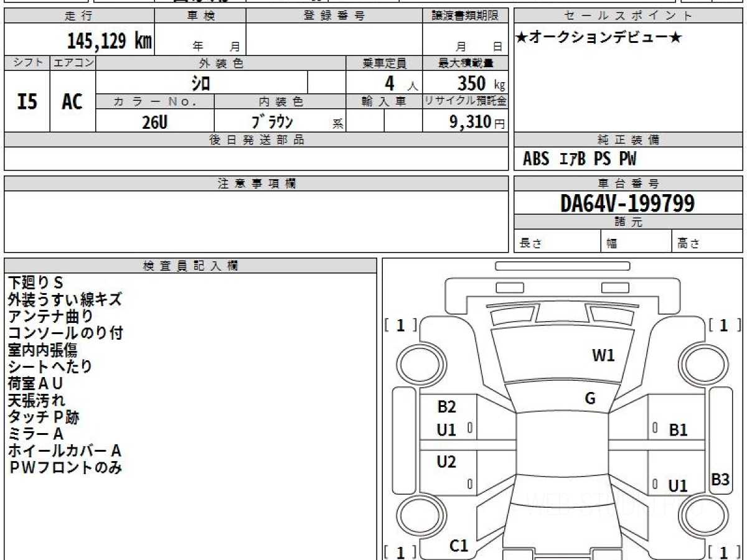Select the note ホイールカバーA
Image resolution: width=747 pixels, height=560 pixels.
pos(65,450)
